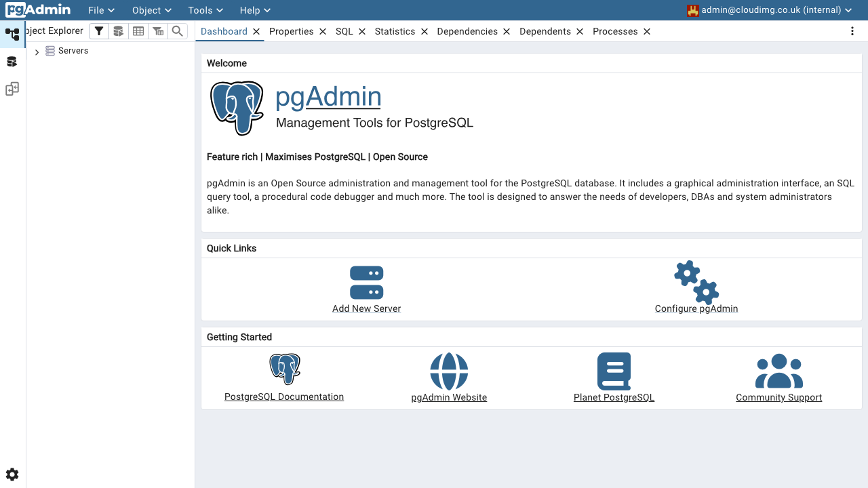Click the large elephant logo in Welcome panel
The image size is (868, 488).
pyautogui.click(x=237, y=108)
